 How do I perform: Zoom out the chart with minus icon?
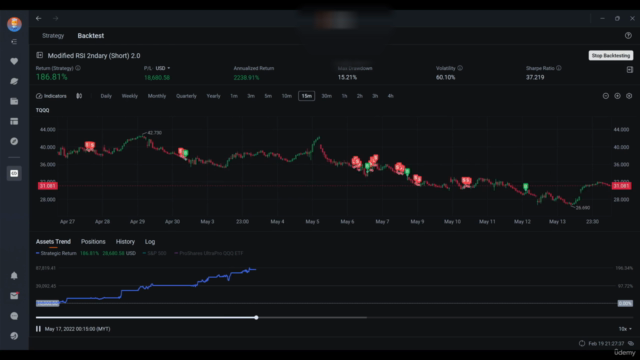click(x=606, y=96)
